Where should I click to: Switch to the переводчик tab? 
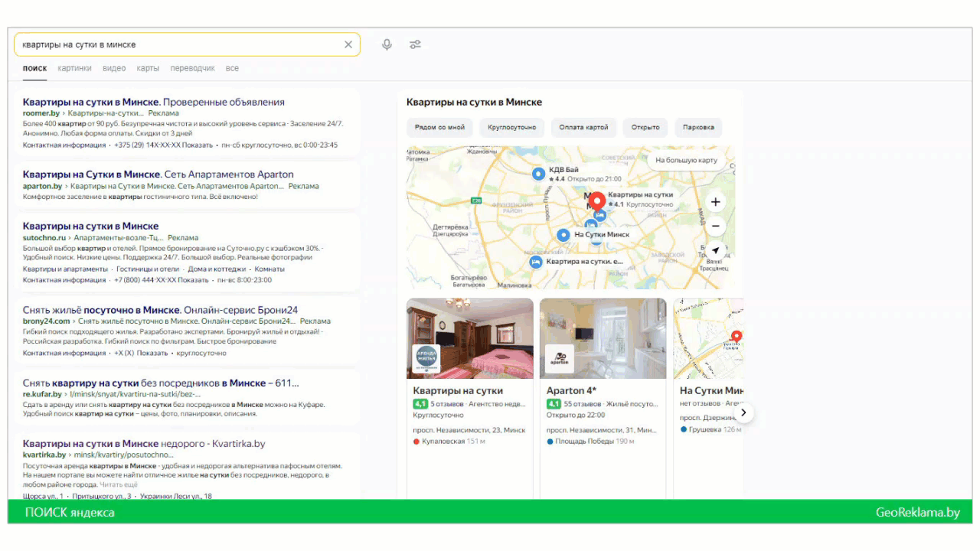192,68
